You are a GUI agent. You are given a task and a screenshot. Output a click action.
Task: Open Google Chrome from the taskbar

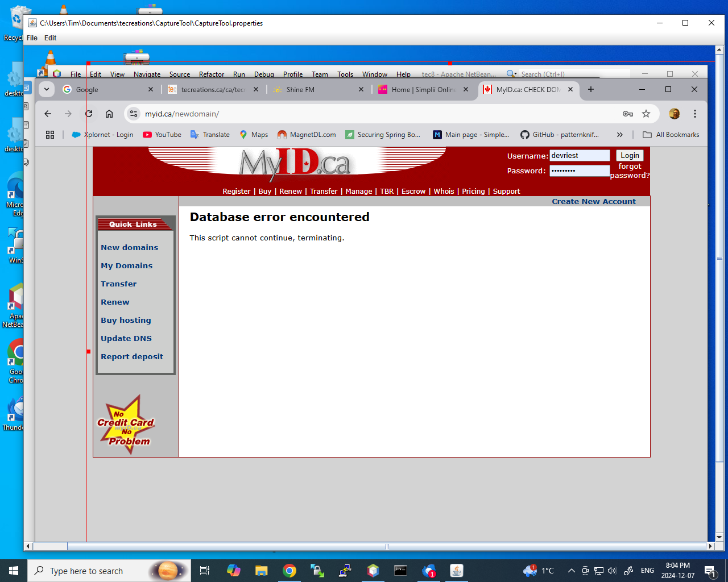pyautogui.click(x=289, y=571)
